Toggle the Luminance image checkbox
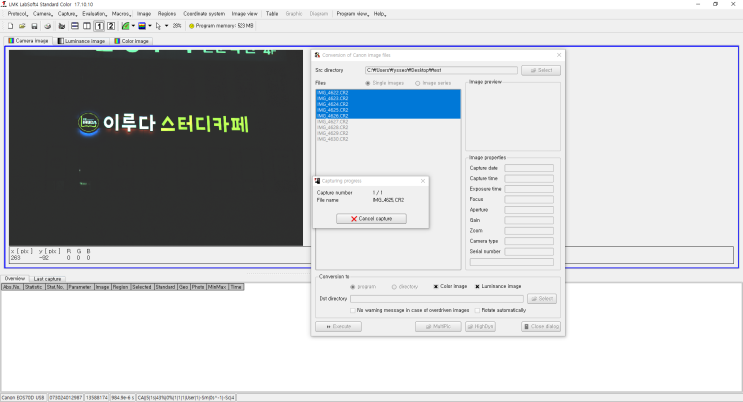 477,286
